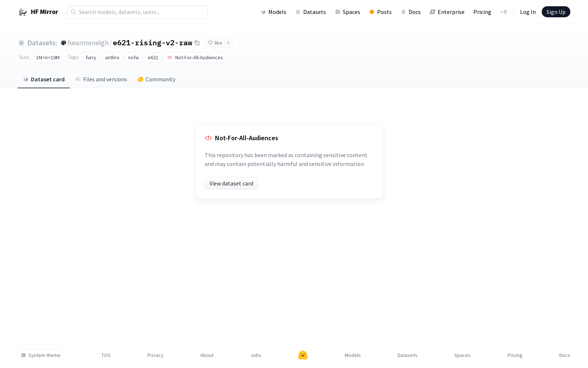Click the like count 8
The width and height of the screenshot is (588, 368).
[x=228, y=43]
